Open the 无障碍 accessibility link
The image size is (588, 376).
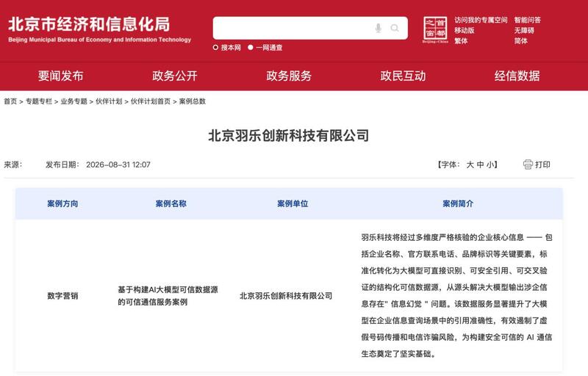(524, 30)
